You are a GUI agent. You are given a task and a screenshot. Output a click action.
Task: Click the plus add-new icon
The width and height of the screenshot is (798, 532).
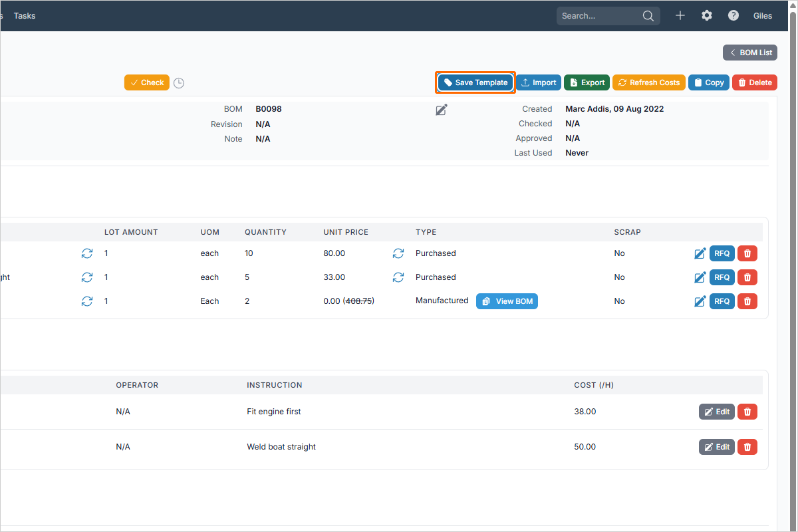point(680,15)
